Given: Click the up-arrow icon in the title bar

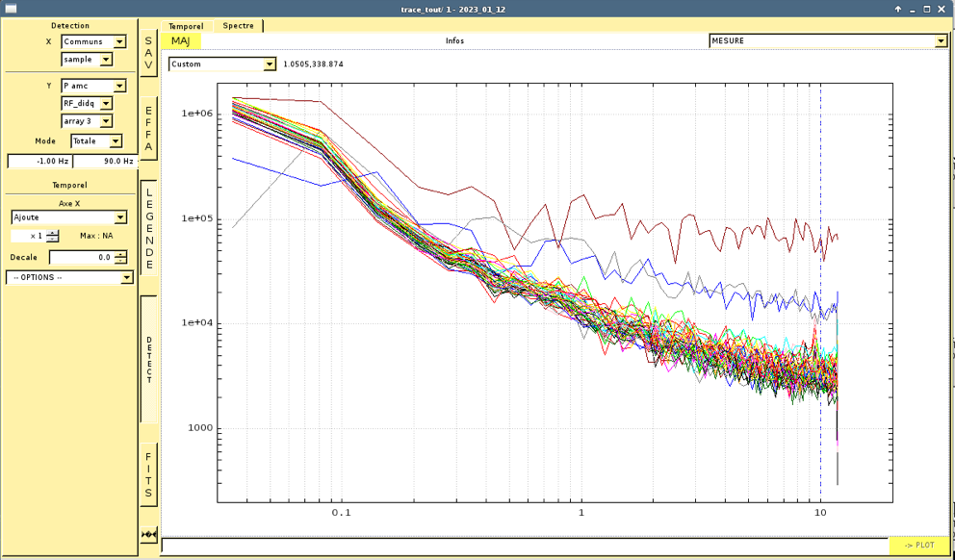Looking at the screenshot, I should 897,9.
